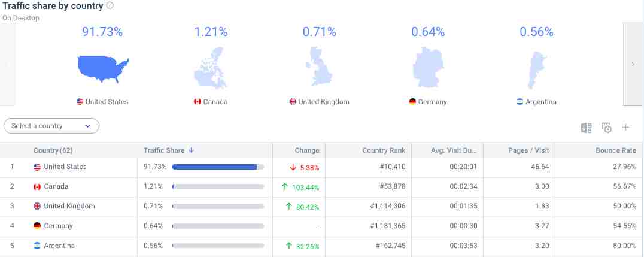Image resolution: width=644 pixels, height=257 pixels.
Task: Click the United Kingdom flag under map
Action: 293,102
